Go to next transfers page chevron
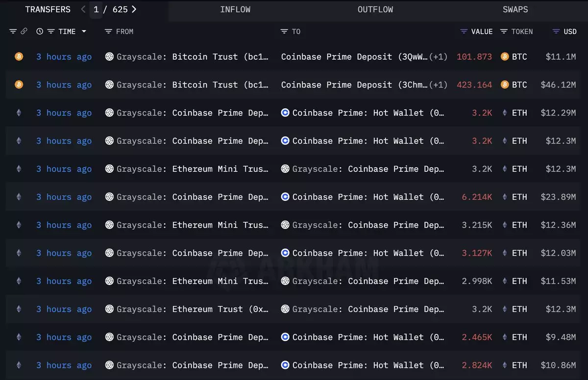 [x=134, y=9]
